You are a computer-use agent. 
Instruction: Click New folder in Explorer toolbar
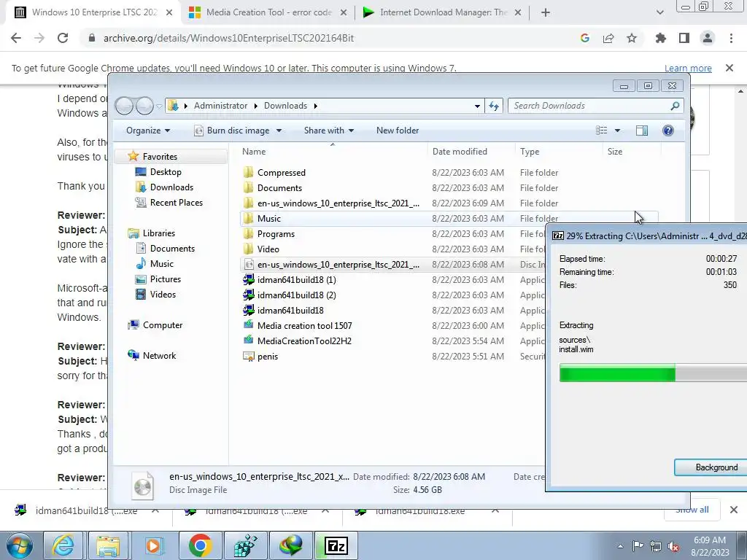398,131
